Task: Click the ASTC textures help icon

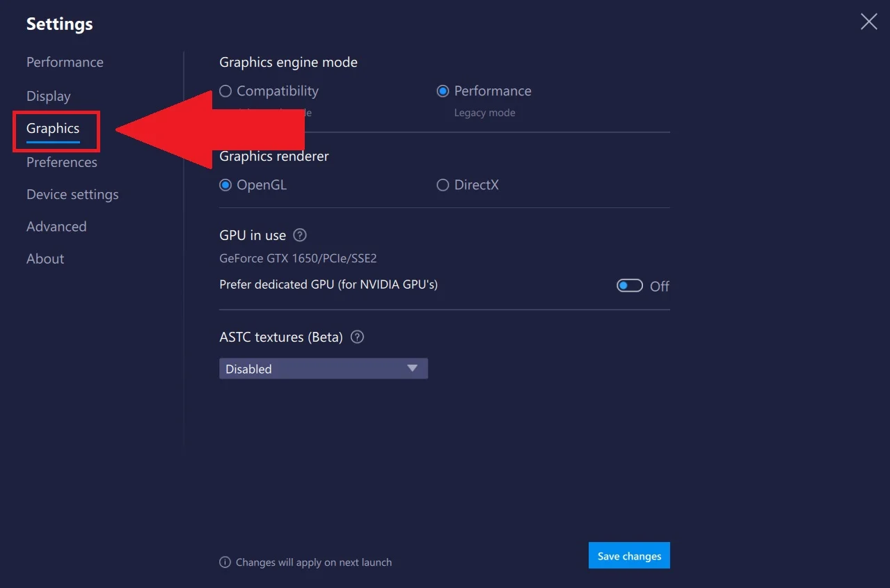Action: [x=357, y=337]
